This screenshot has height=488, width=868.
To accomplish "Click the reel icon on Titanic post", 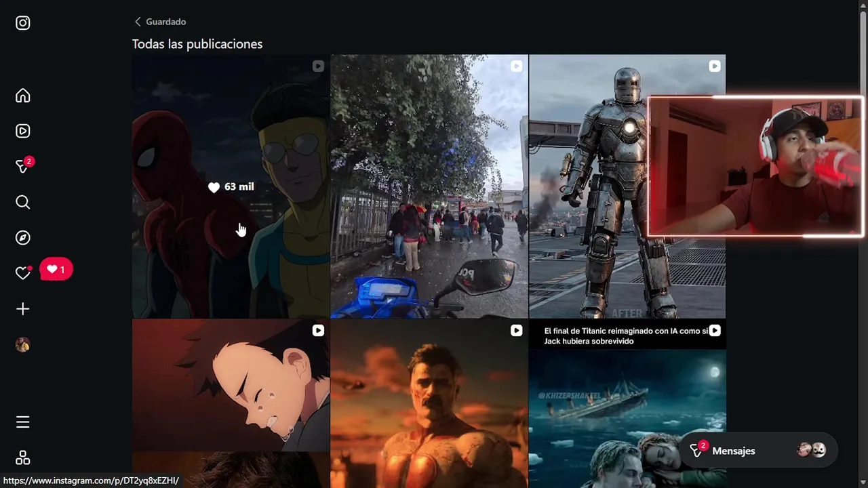I will click(x=714, y=330).
